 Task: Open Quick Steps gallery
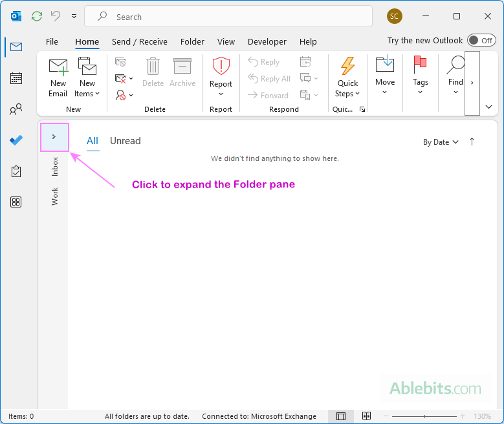point(347,78)
